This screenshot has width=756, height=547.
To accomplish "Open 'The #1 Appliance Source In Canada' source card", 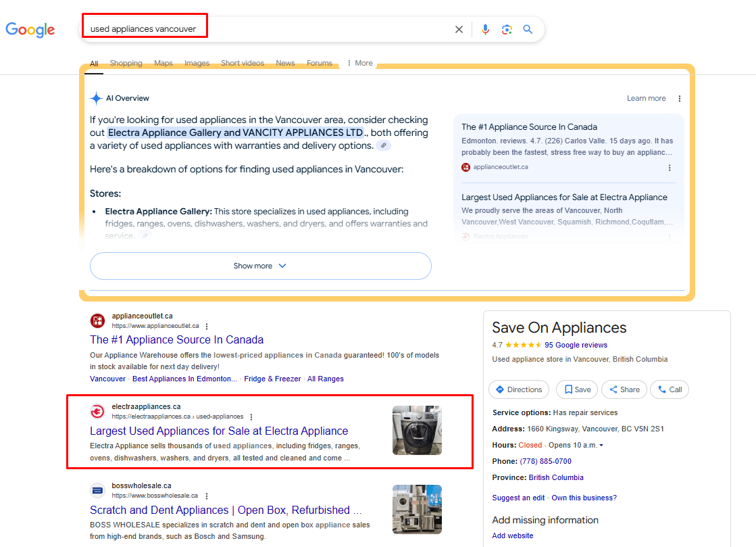I will pos(529,127).
